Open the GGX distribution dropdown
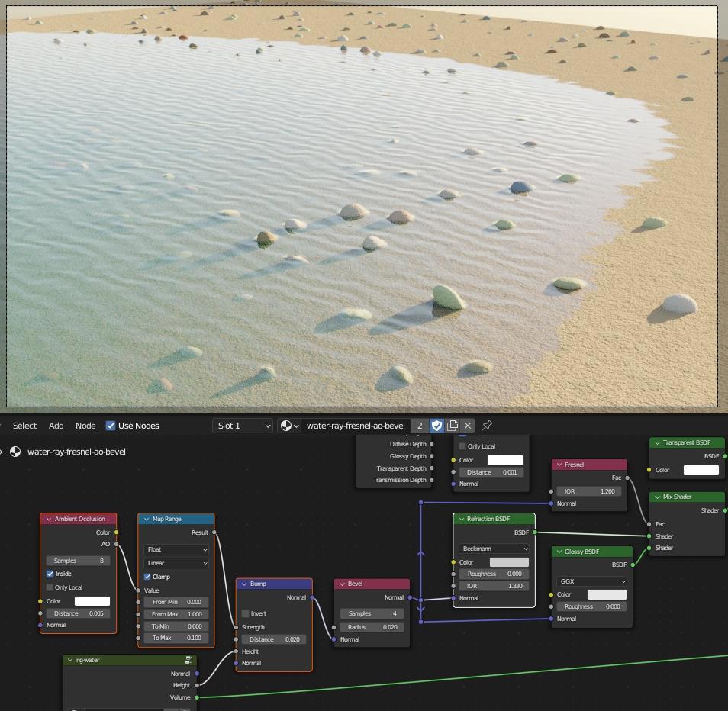 [x=591, y=581]
